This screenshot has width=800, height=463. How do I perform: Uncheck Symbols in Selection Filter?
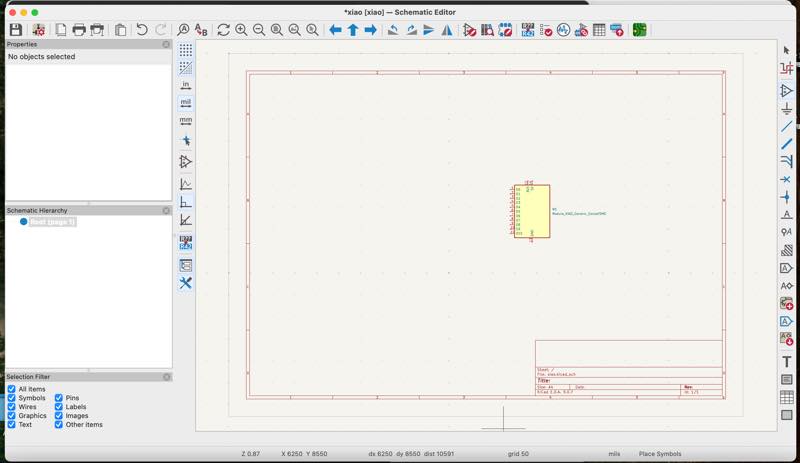11,398
